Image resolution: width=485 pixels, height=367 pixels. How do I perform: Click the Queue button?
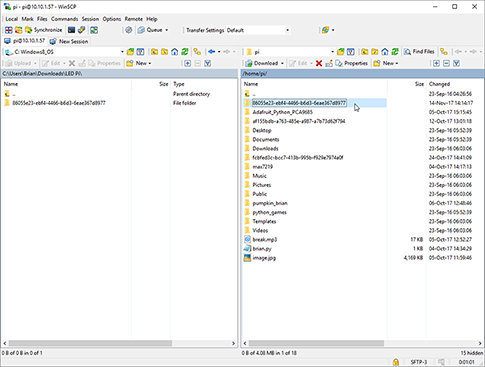click(x=150, y=30)
